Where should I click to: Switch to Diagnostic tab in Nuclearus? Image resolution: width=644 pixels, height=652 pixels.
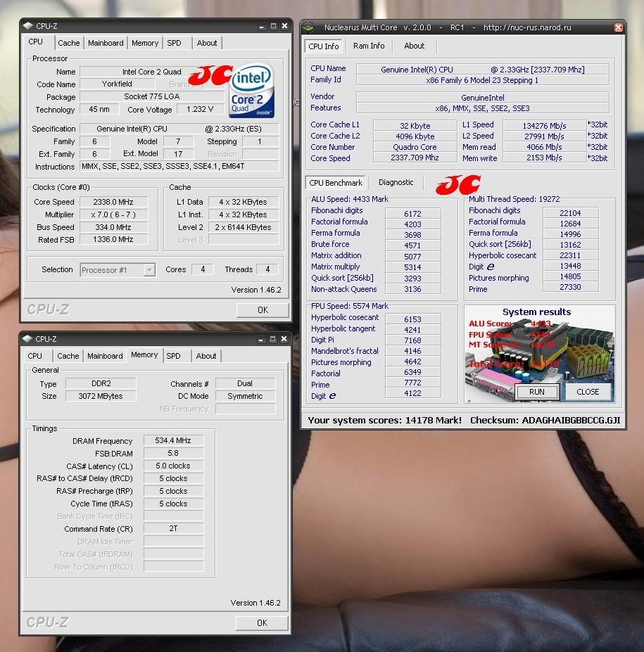tap(396, 183)
